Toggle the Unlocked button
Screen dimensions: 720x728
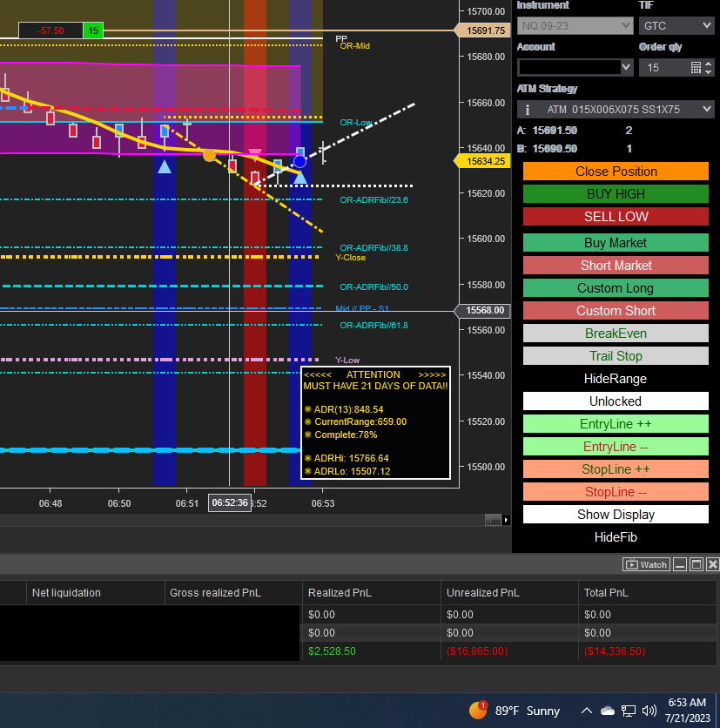tap(616, 401)
